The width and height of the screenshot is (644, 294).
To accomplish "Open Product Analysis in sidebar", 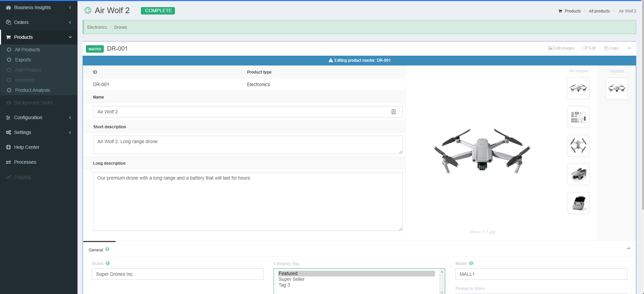I will [x=32, y=90].
